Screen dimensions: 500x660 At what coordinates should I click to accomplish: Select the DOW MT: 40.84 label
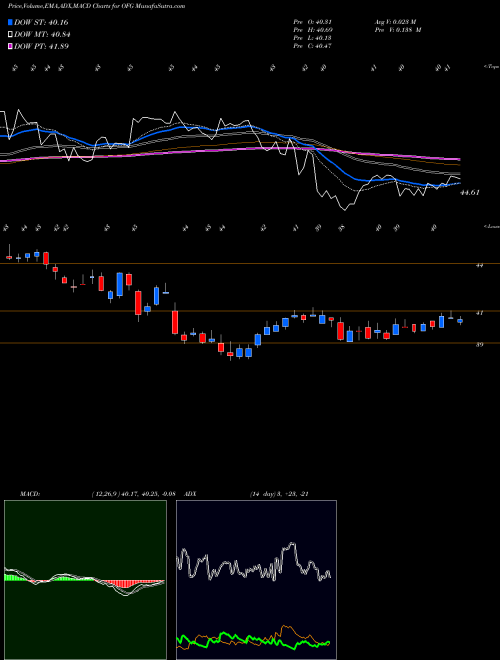point(42,35)
